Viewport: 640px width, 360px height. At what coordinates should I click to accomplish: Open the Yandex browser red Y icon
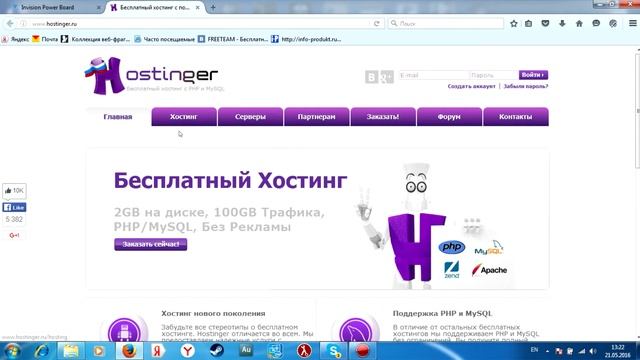[x=187, y=351]
